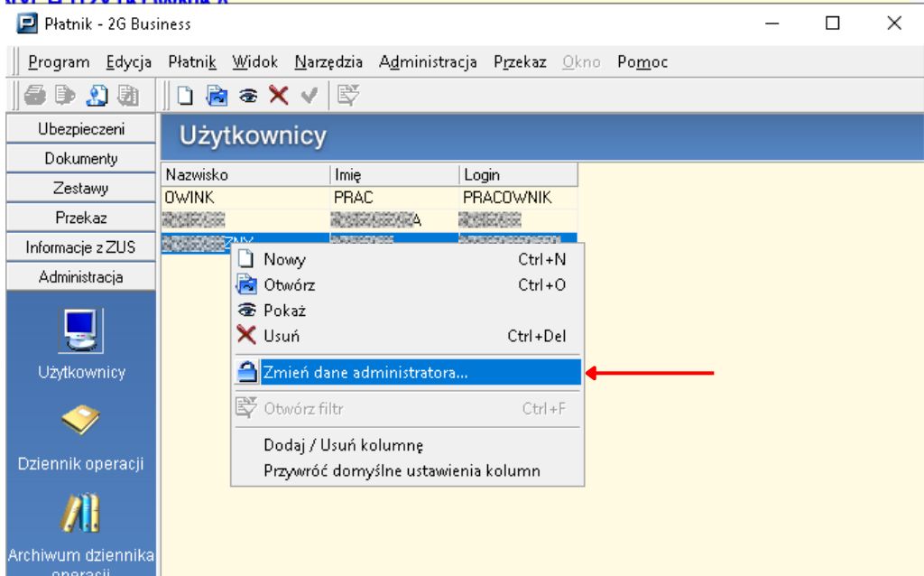Select the PRACOWNIK login cell
The height and width of the screenshot is (576, 924).
tap(518, 197)
